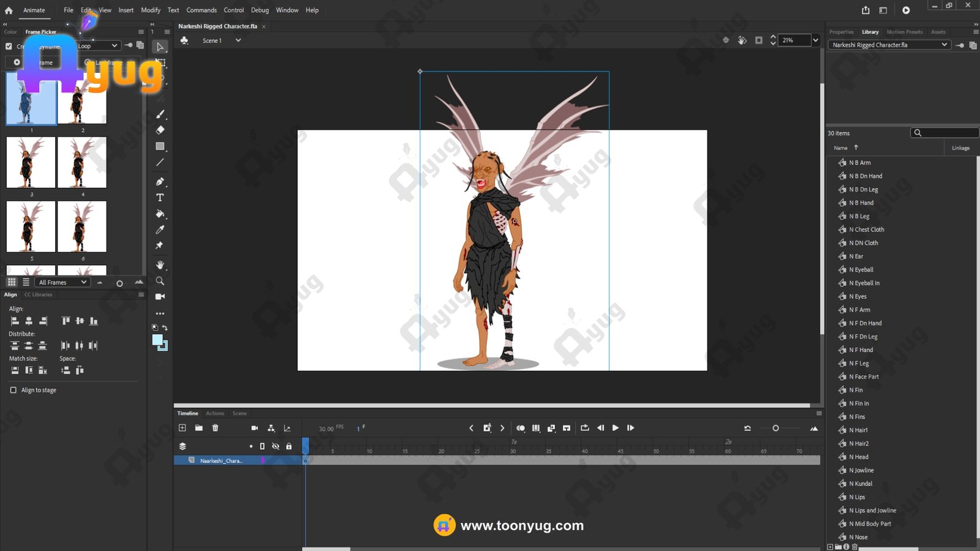The height and width of the screenshot is (551, 980).
Task: Select the Pen tool
Action: pyautogui.click(x=160, y=181)
